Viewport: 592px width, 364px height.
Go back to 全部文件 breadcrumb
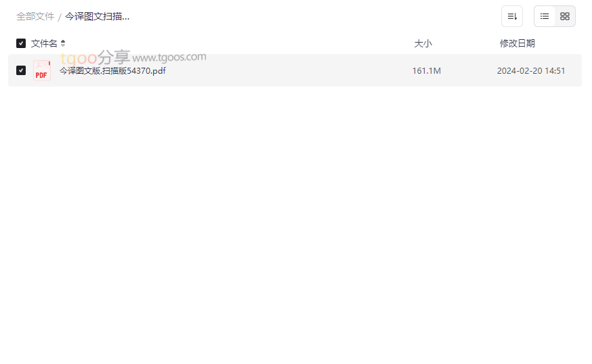coord(35,17)
